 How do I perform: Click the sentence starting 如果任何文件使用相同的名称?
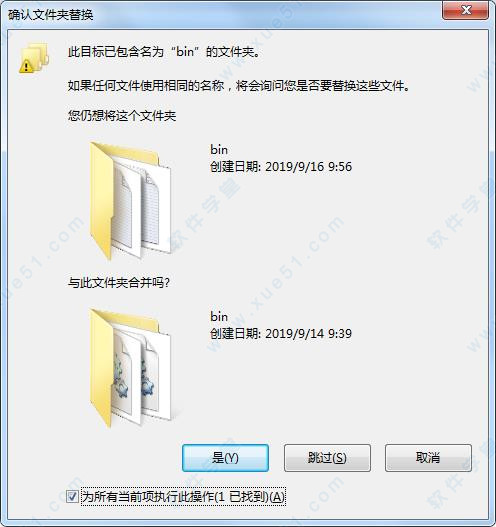(x=239, y=86)
